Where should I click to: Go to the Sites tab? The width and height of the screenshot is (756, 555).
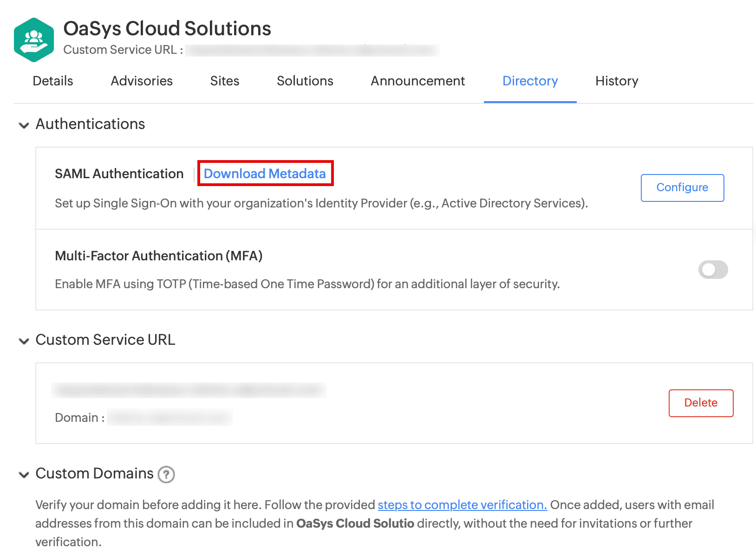tap(225, 81)
